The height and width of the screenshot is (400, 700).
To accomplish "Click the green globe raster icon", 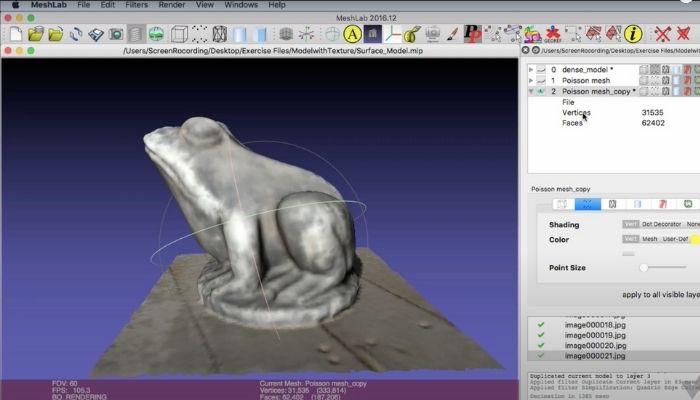I will pos(156,34).
